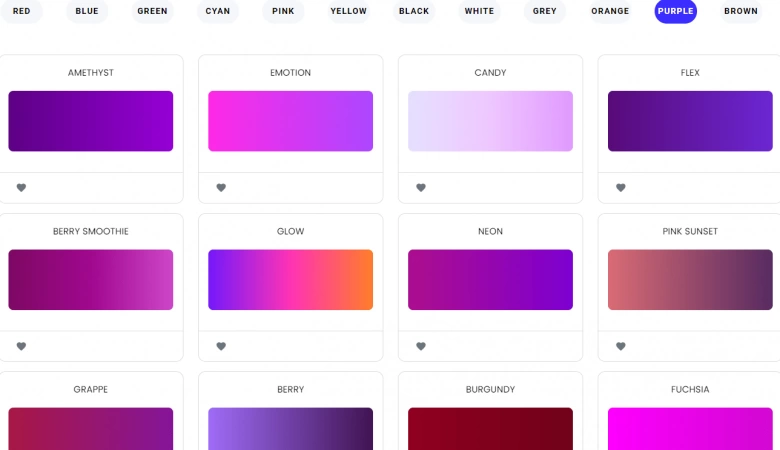Click heart icon under Pink Sunset
780x450 pixels.
click(620, 347)
